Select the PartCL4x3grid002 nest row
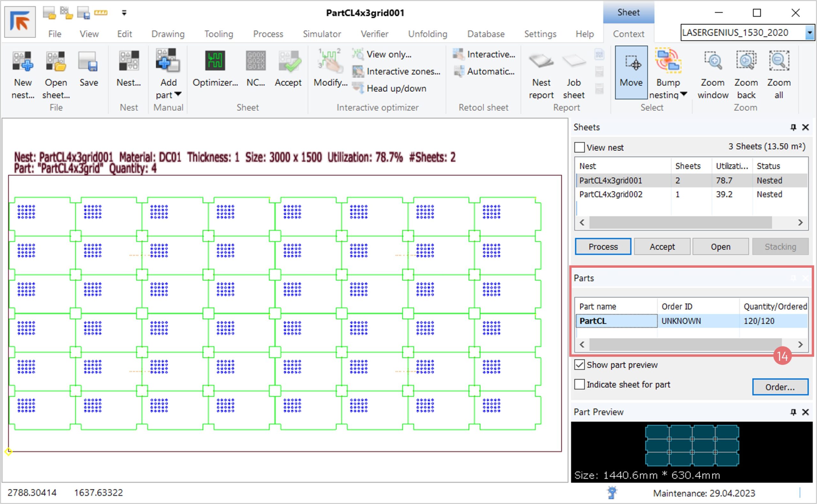Screen dimensions: 817x504 pos(611,194)
